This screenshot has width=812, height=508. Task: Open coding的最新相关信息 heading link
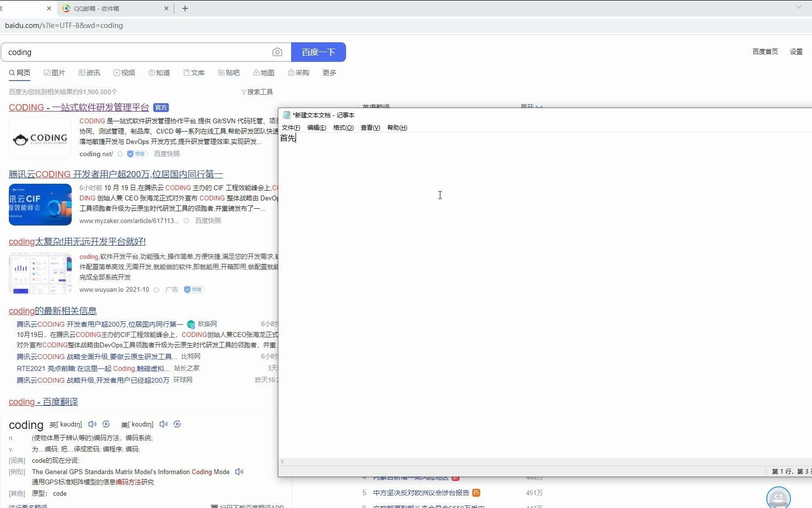click(x=53, y=310)
